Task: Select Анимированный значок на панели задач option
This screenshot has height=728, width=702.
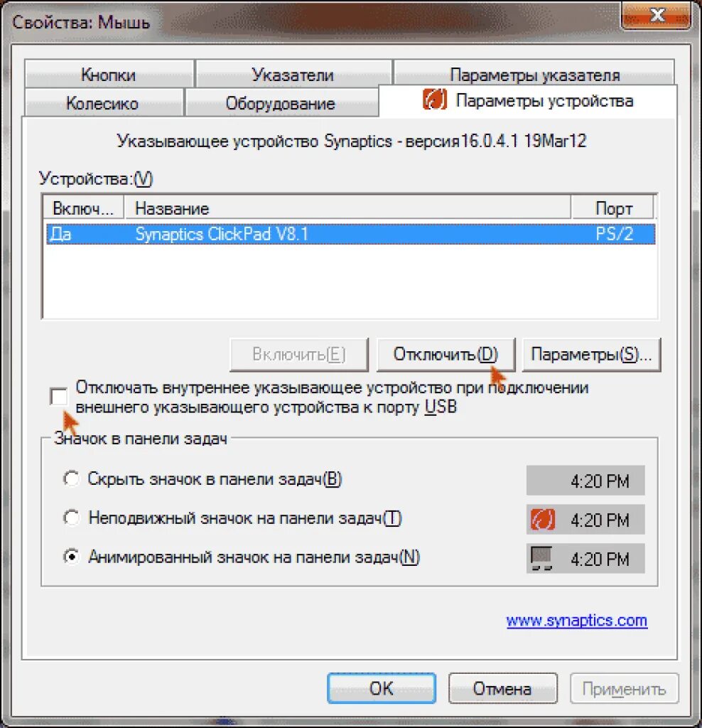Action: point(72,556)
